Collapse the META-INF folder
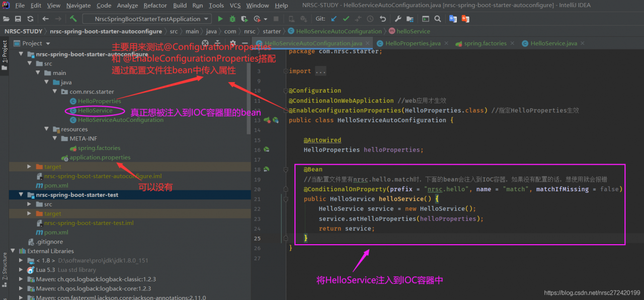This screenshot has height=300, width=644. tap(55, 139)
